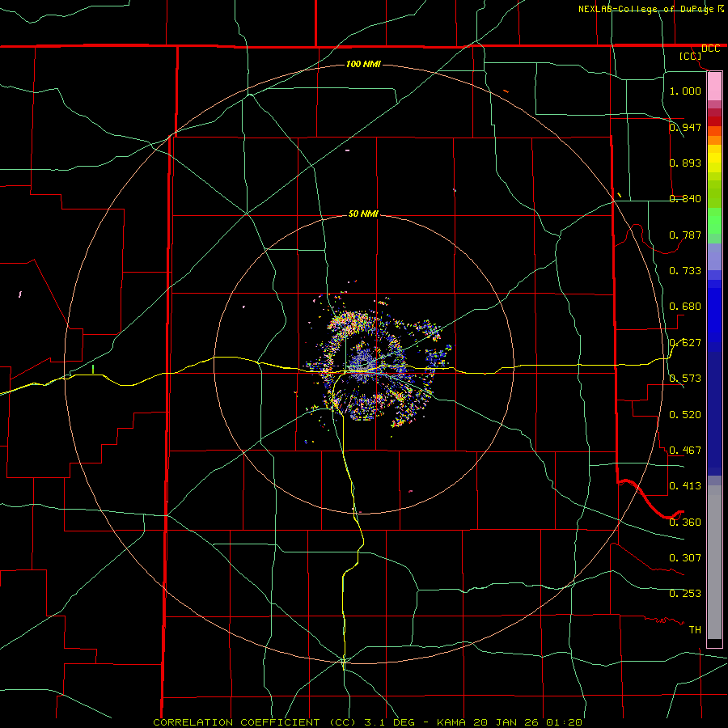Click the bright green segment of the color bar
Screen dimensions: 728x728
pos(714,221)
